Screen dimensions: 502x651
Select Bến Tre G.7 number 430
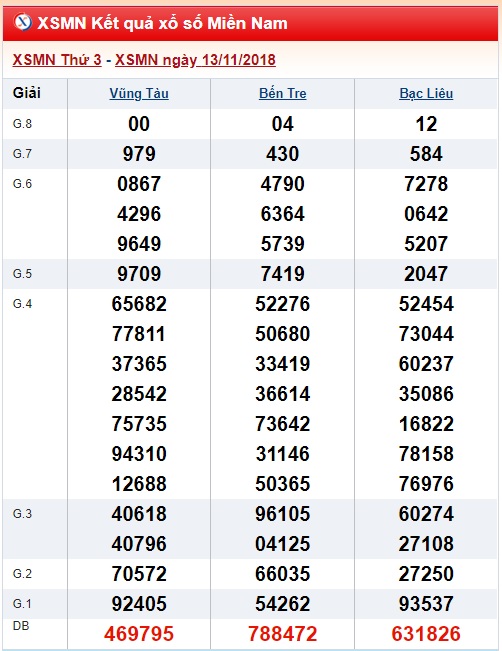tap(283, 154)
